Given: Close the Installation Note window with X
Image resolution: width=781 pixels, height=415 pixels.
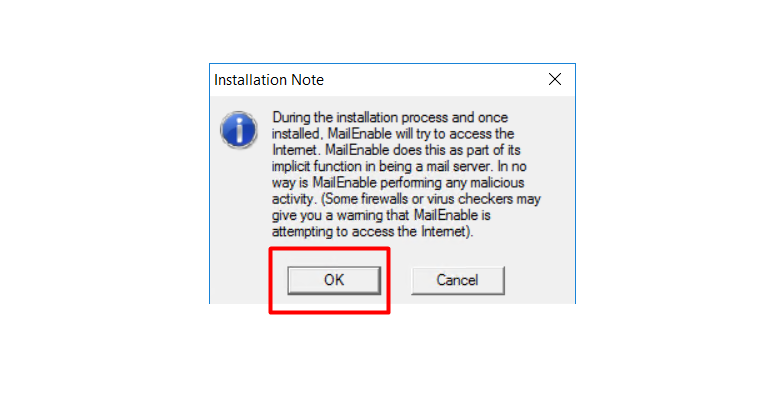Looking at the screenshot, I should (x=555, y=79).
